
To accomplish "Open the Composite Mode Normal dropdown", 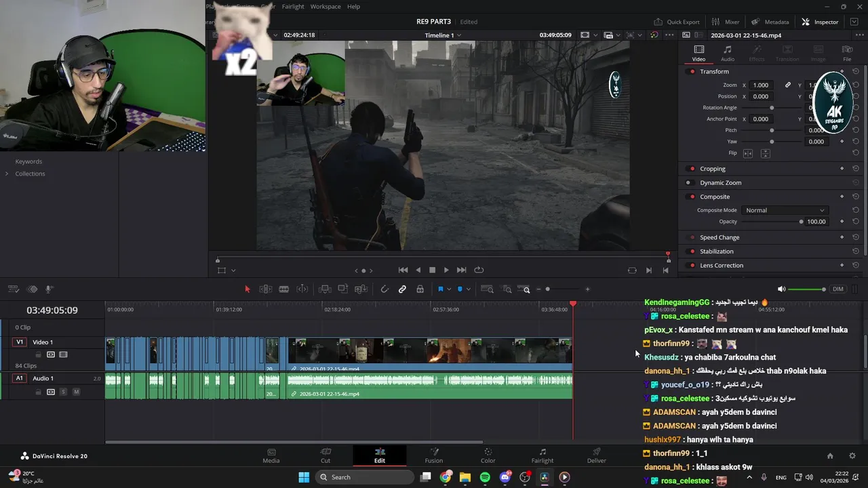I will (784, 210).
